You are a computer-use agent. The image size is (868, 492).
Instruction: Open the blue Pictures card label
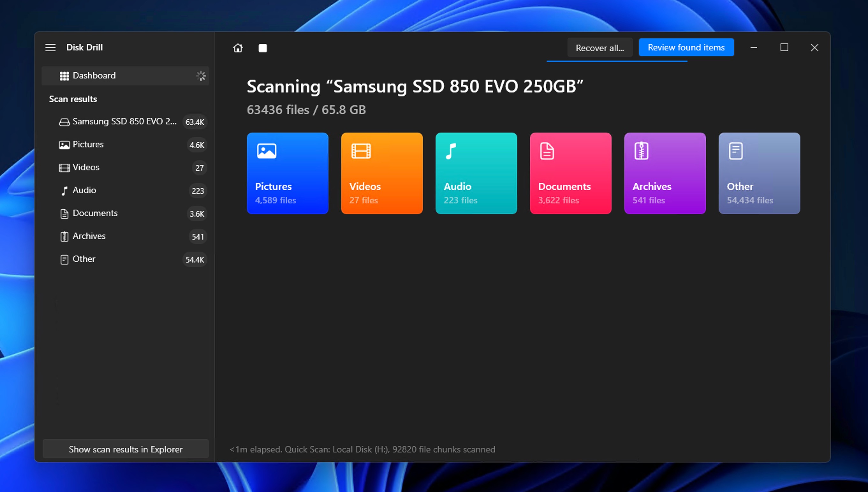(273, 186)
